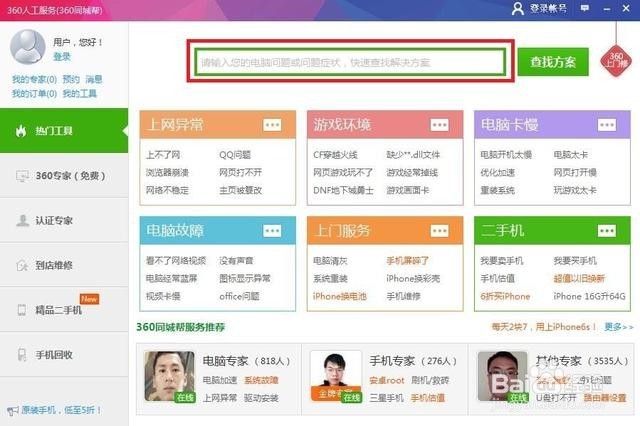Select iPhone 16G升64G item
640x426 pixels.
[x=589, y=296]
